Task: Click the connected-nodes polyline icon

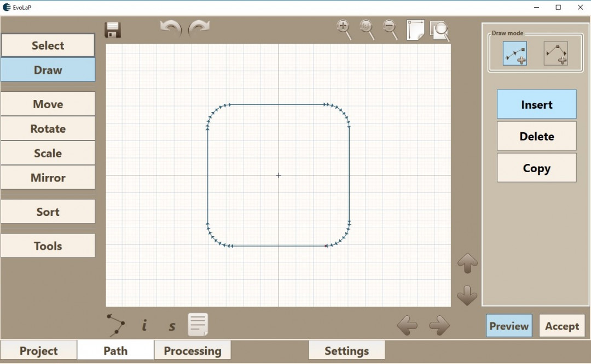Action: pyautogui.click(x=115, y=325)
